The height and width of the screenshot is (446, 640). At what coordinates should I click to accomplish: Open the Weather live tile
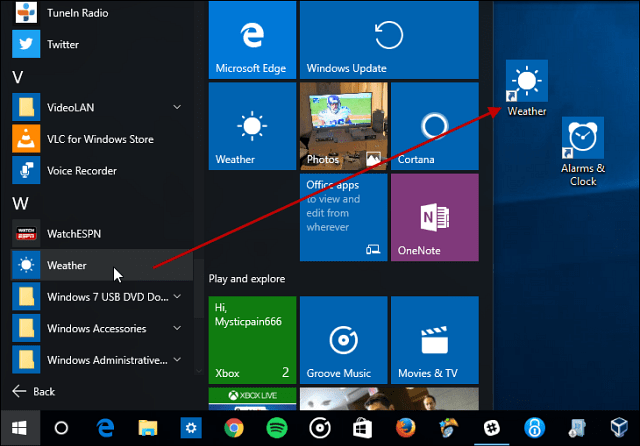pyautogui.click(x=252, y=126)
